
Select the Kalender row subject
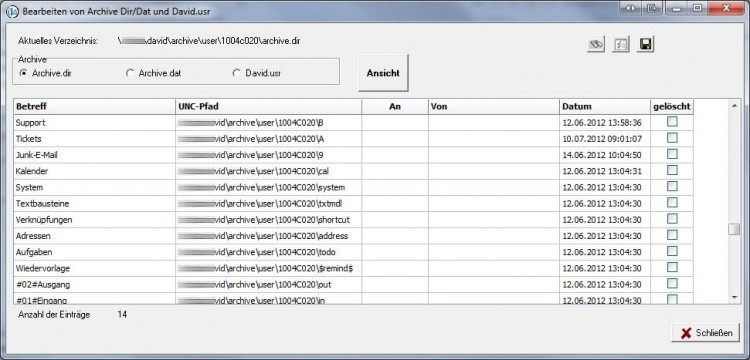click(32, 171)
